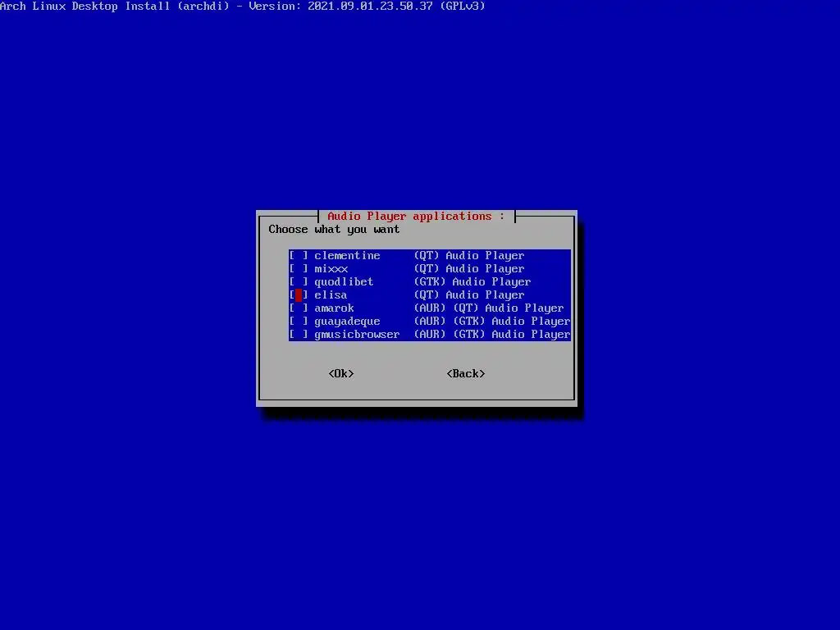Toggle the highlighted elisa checkbox
This screenshot has height=630, width=840.
[x=299, y=295]
